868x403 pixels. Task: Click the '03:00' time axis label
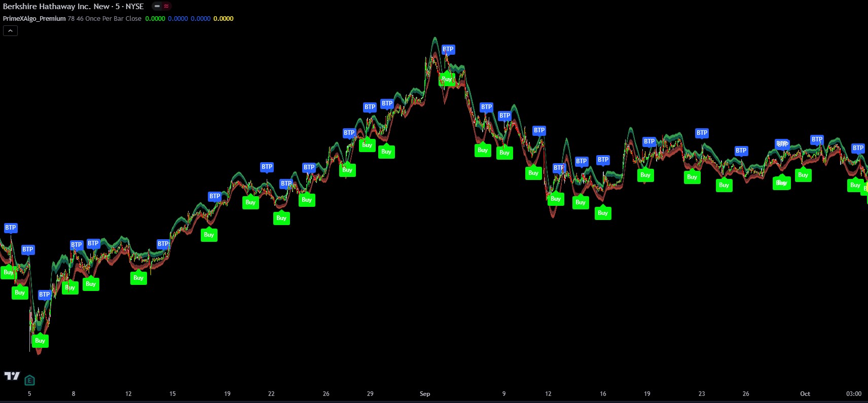point(854,394)
